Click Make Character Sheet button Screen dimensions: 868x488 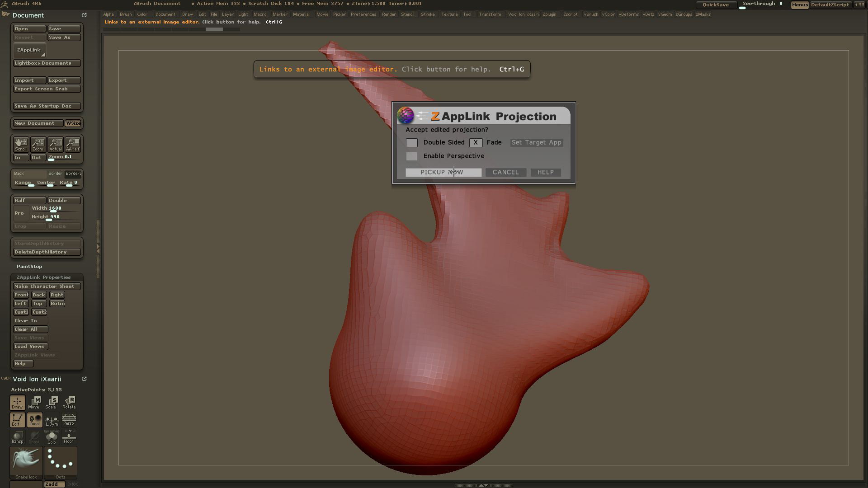point(47,286)
